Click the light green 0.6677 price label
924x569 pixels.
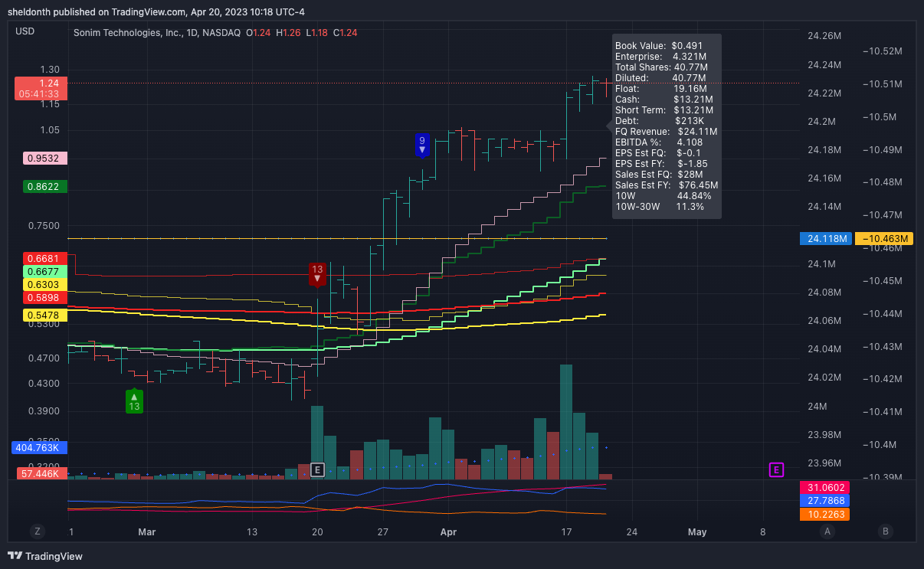click(46, 271)
